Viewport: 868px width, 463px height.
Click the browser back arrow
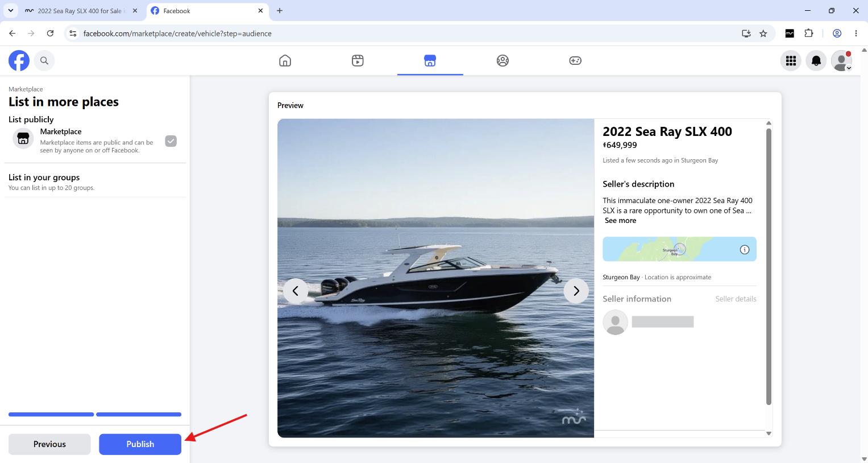[13, 34]
